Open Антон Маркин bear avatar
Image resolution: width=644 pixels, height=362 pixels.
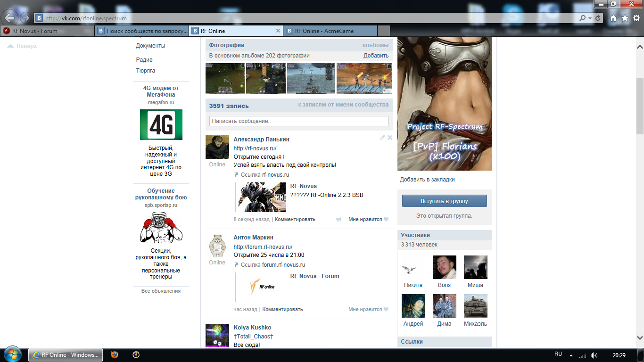(217, 245)
